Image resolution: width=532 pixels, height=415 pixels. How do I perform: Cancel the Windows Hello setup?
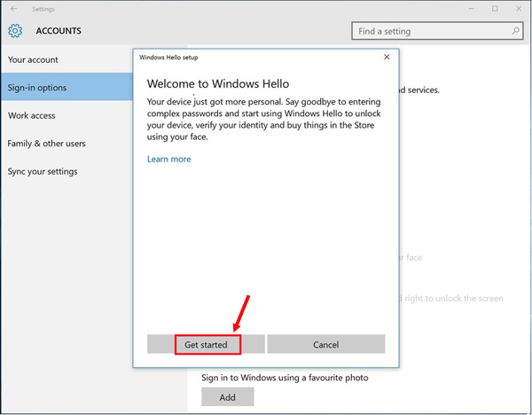tap(325, 344)
